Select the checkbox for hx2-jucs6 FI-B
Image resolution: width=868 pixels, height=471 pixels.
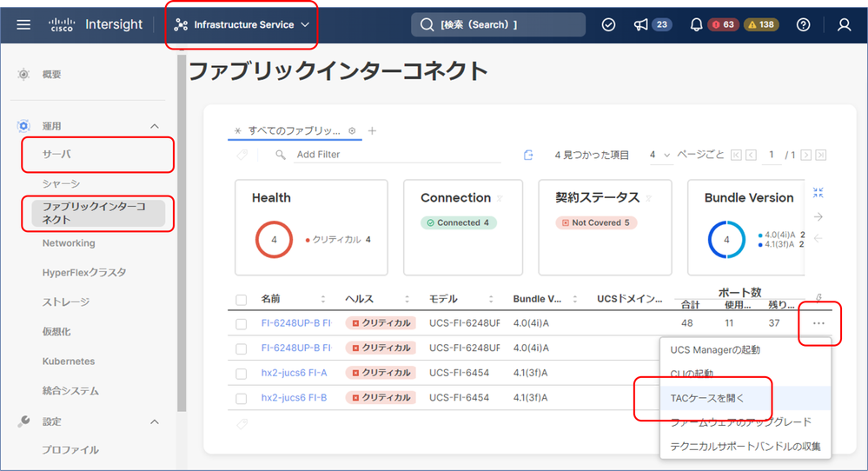pyautogui.click(x=242, y=399)
